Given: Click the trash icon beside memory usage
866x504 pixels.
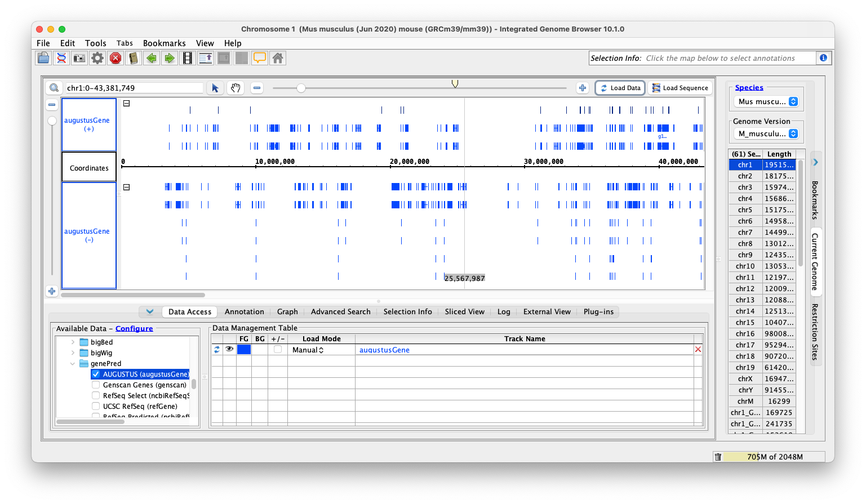Looking at the screenshot, I should tap(718, 457).
